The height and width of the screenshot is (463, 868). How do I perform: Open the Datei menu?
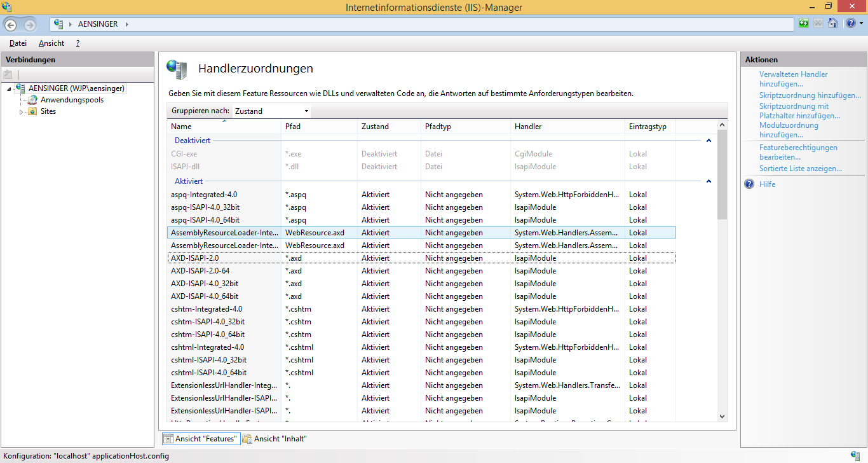tap(18, 43)
